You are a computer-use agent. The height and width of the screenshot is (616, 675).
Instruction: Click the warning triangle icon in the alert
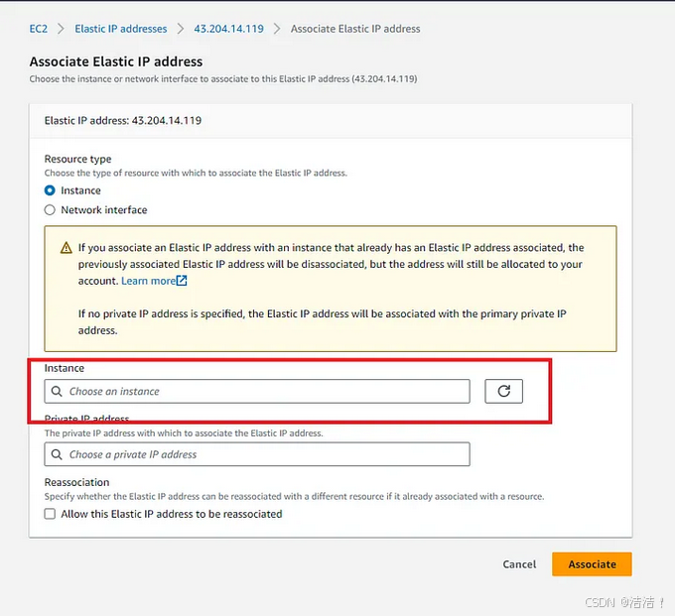(66, 248)
